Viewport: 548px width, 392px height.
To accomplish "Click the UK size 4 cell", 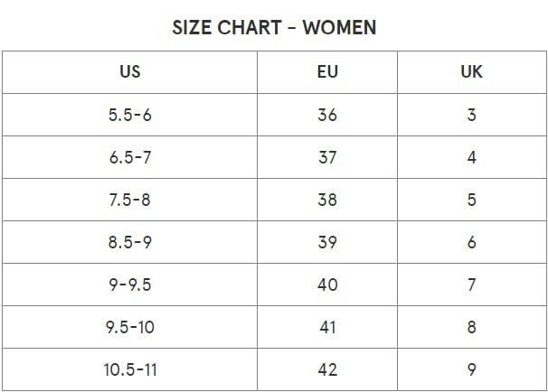I will [472, 157].
